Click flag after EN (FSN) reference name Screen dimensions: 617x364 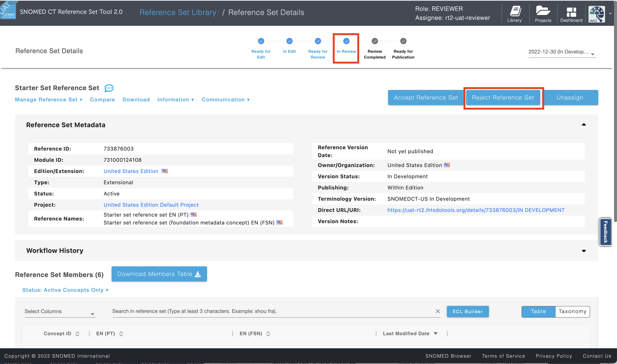(x=279, y=222)
